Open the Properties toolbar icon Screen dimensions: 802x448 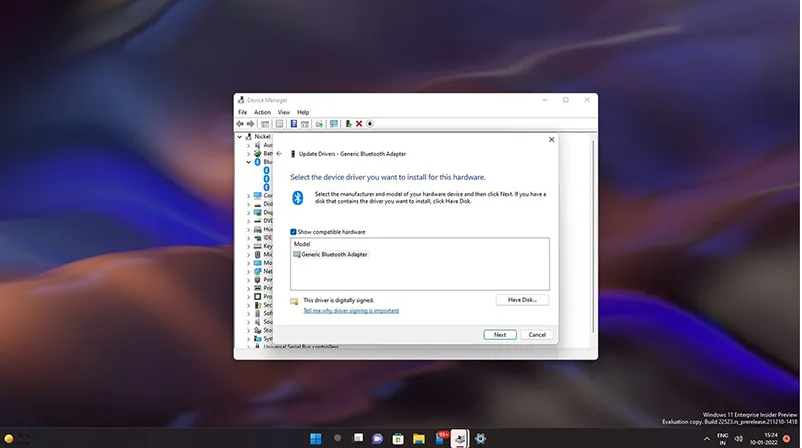click(x=279, y=124)
